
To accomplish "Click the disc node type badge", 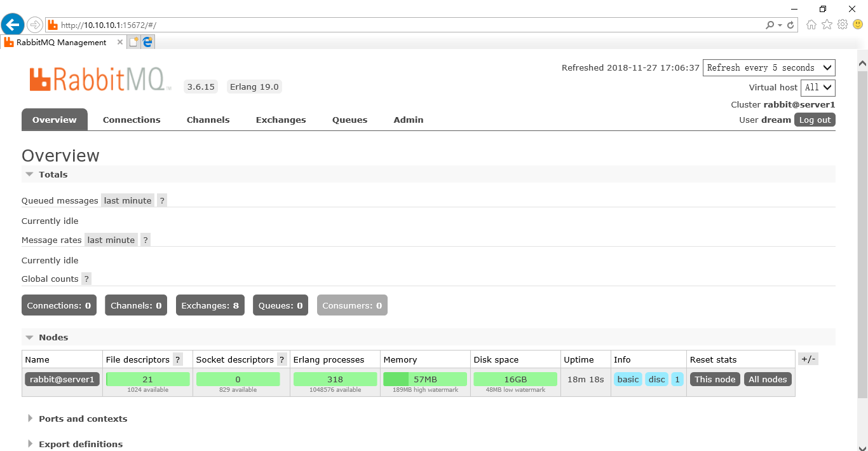I will pyautogui.click(x=656, y=379).
